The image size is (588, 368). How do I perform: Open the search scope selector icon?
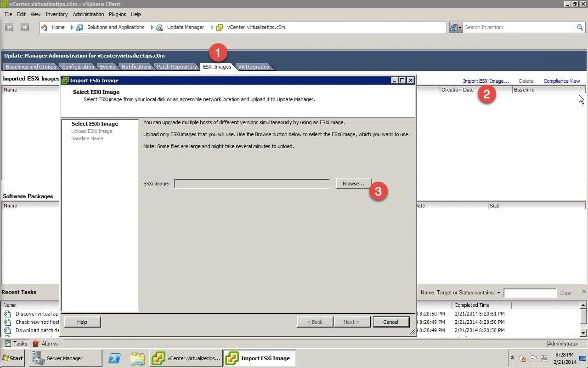[455, 28]
